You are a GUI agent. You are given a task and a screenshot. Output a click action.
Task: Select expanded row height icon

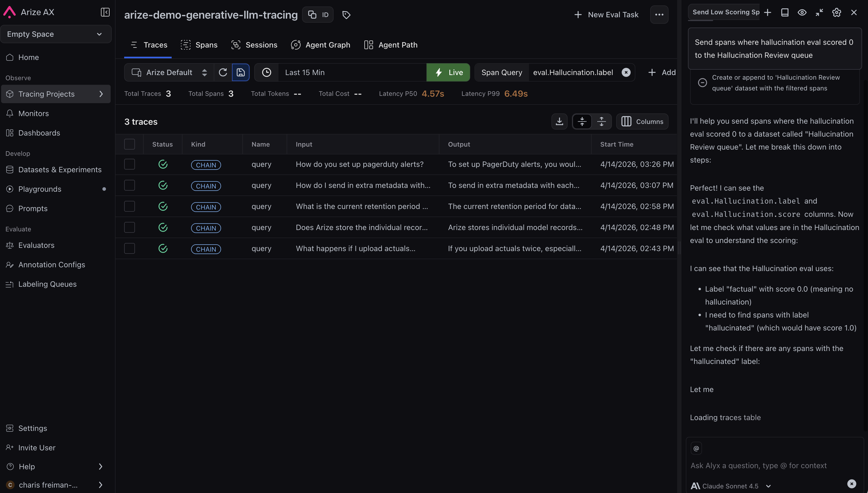click(601, 121)
